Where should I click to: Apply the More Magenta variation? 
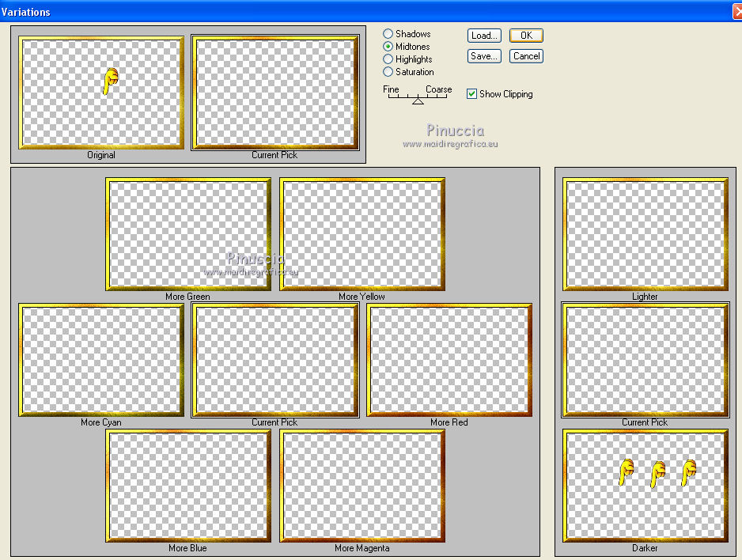[x=362, y=486]
